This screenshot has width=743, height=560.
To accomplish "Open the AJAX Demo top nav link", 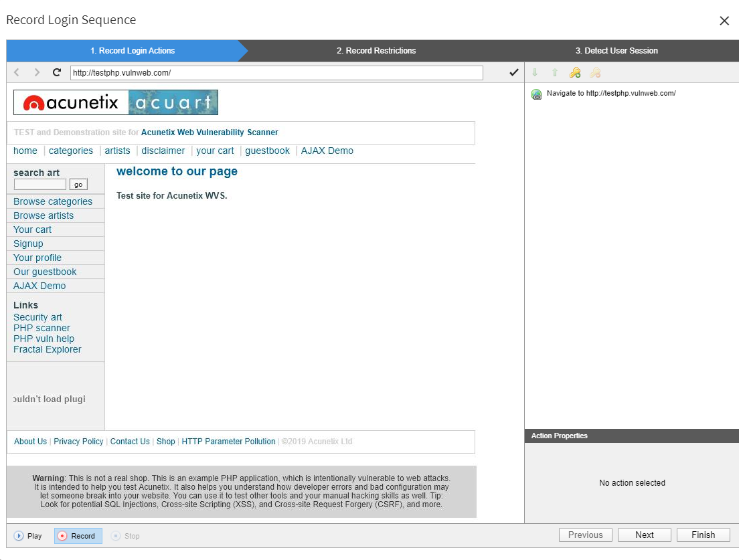I will click(327, 151).
